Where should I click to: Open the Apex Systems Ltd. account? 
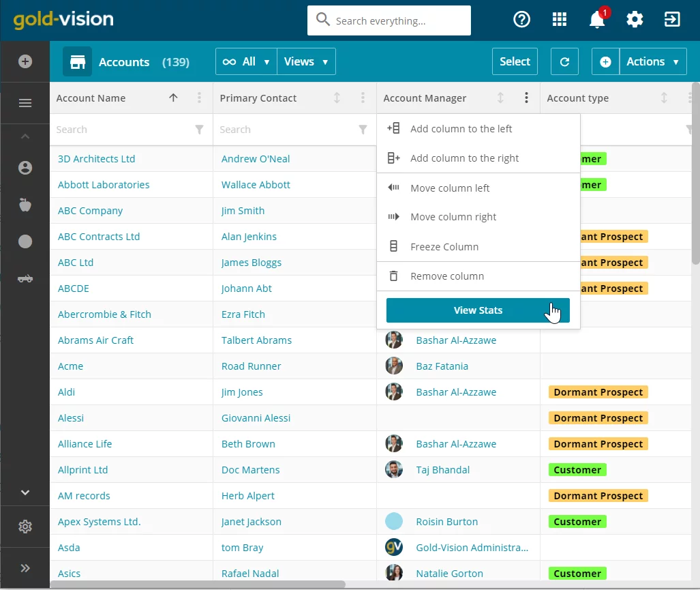click(x=99, y=522)
